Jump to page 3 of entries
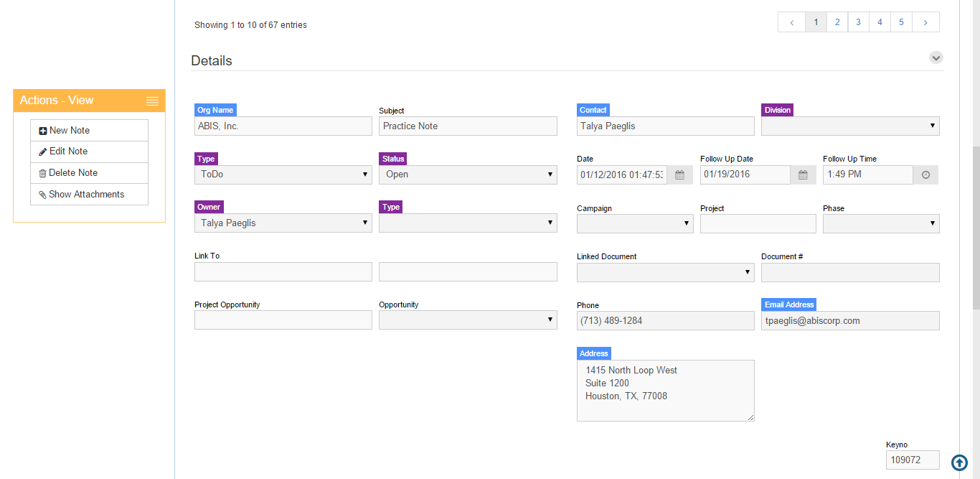Screen dimensions: 980x479 [x=858, y=22]
